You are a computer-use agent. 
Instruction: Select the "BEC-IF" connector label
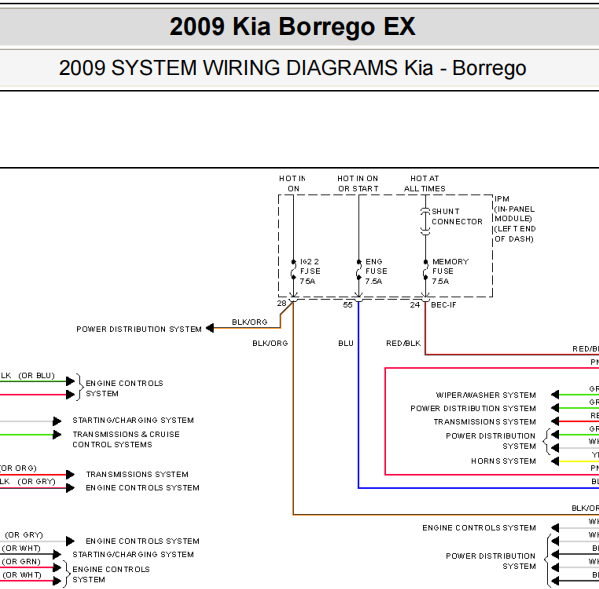(x=444, y=305)
